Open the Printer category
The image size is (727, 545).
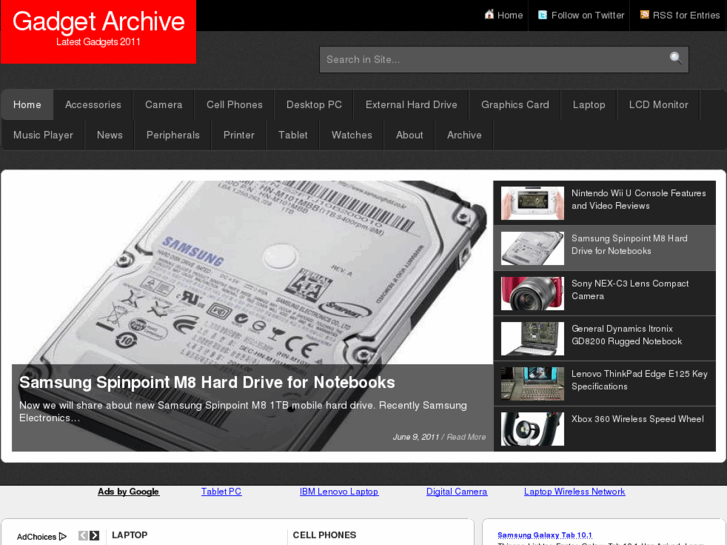pos(239,135)
